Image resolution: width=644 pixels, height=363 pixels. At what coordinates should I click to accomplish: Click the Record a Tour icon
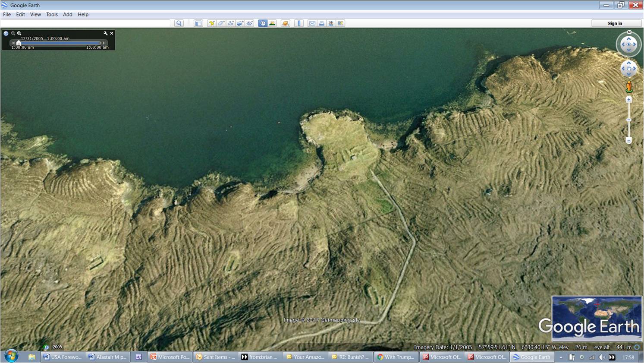pyautogui.click(x=250, y=23)
